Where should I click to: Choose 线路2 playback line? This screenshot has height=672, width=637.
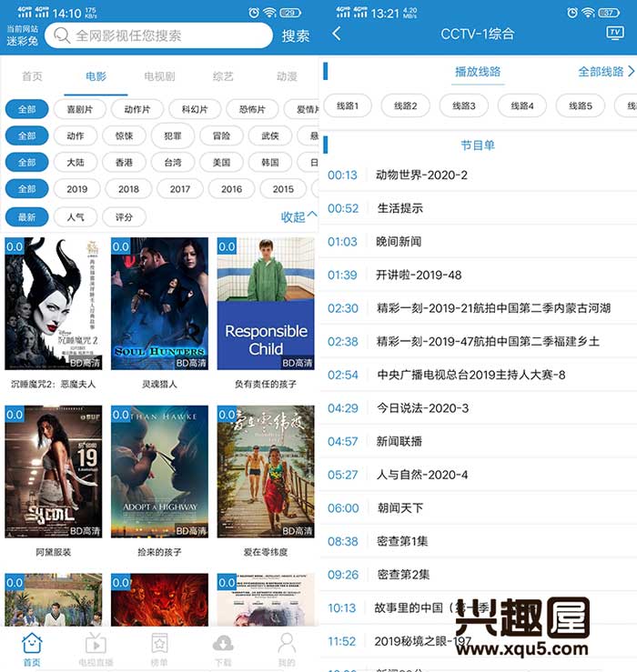click(405, 105)
